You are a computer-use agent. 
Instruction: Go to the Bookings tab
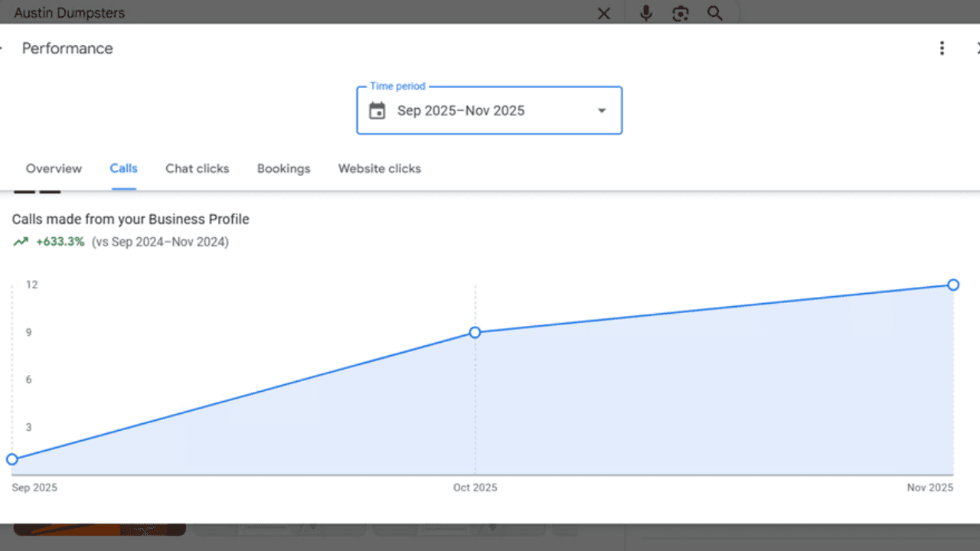tap(283, 168)
